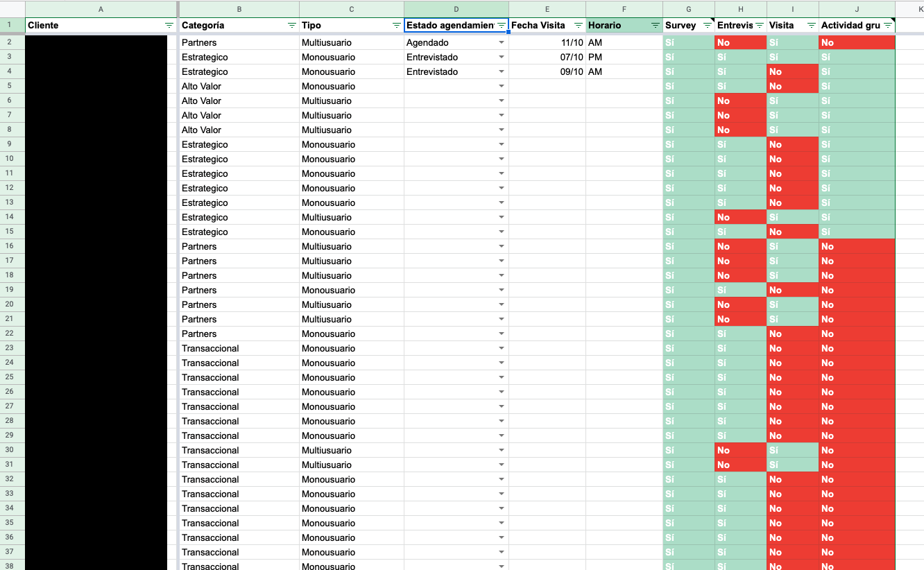
Task: Open the filter icon in Estado agendamiento header
Action: click(x=501, y=25)
